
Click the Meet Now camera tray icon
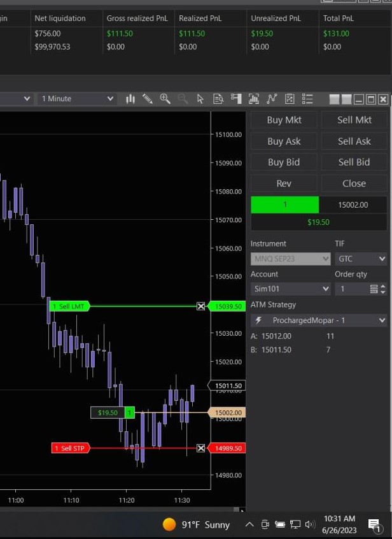tap(265, 524)
